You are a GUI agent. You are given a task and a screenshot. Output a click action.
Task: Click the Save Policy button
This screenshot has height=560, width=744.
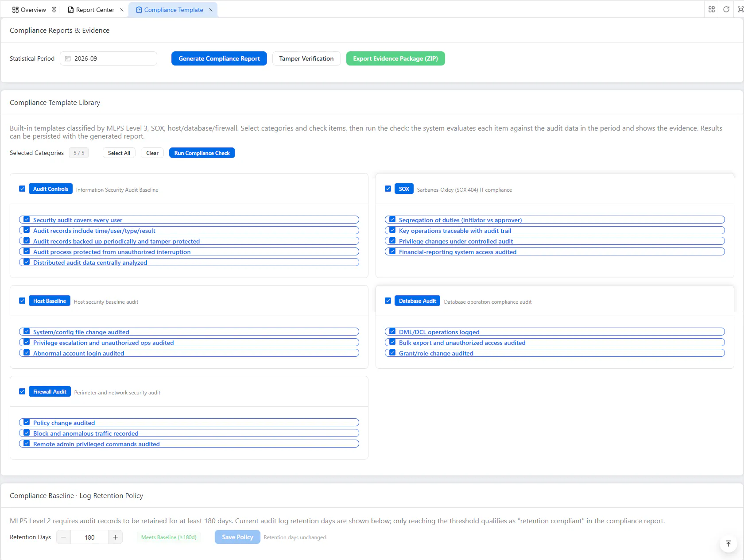click(237, 537)
